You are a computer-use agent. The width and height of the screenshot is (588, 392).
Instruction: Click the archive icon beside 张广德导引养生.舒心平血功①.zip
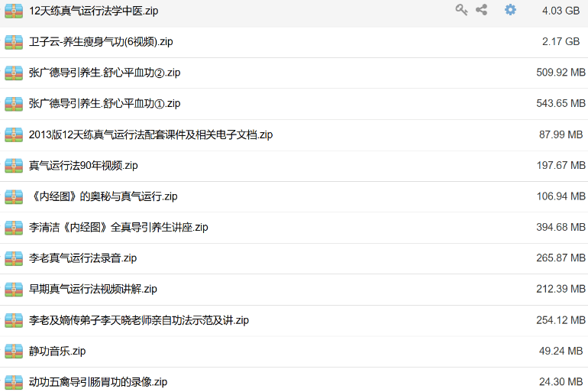pos(14,104)
